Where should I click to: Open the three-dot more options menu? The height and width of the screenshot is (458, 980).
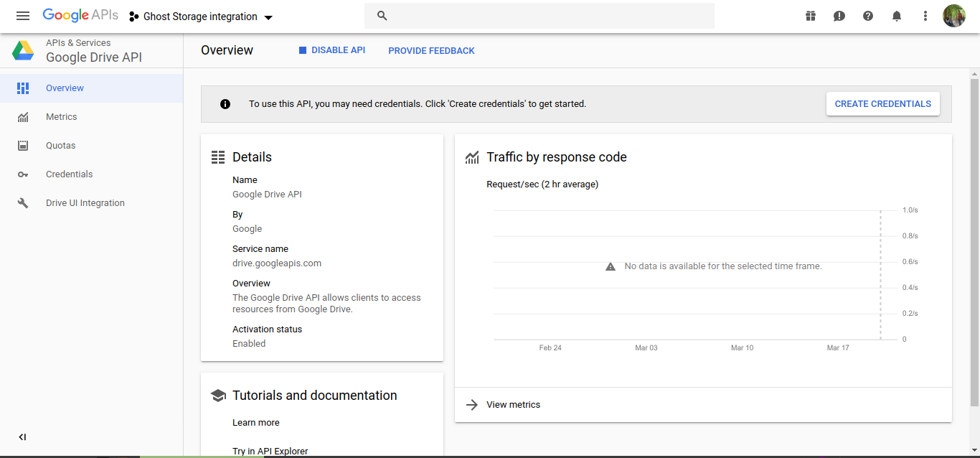click(925, 16)
